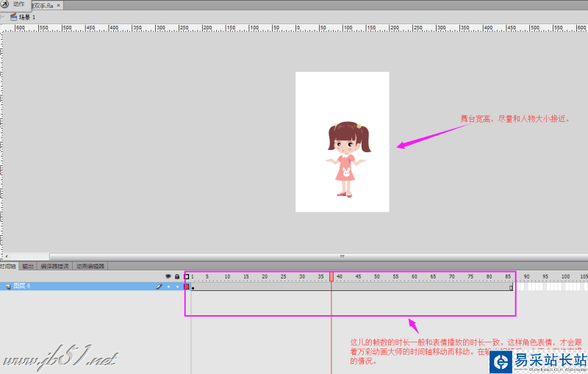Image resolution: width=588 pixels, height=374 pixels.
Task: Click the red outline color swatch of 图层 8
Action: pos(187,287)
